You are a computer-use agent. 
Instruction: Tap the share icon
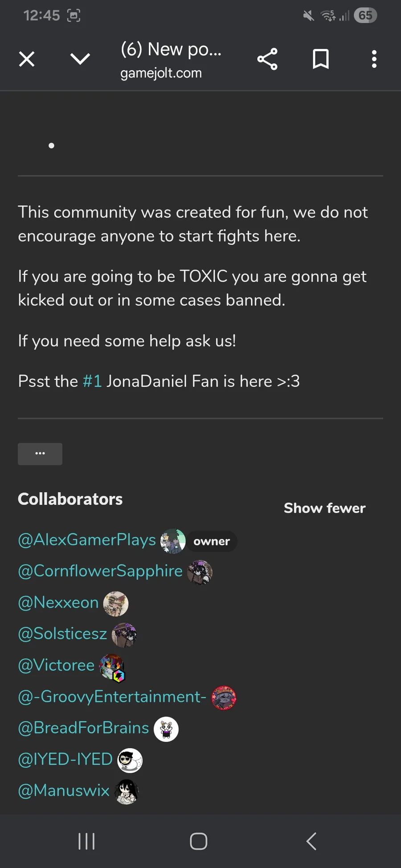pos(267,59)
